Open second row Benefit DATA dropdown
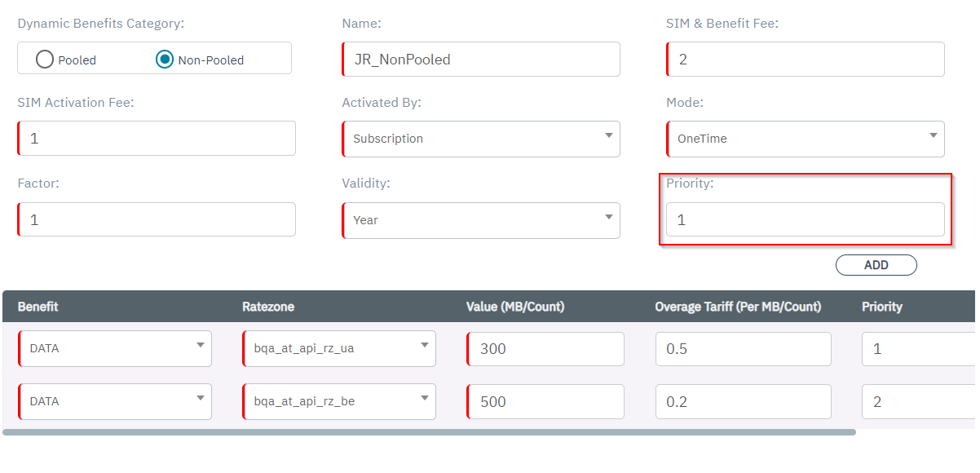 tap(115, 401)
